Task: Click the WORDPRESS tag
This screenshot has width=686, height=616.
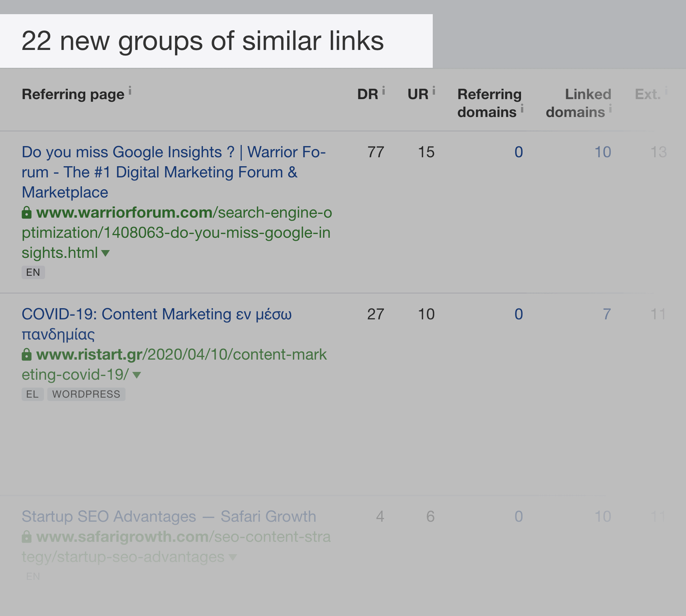Action: (86, 394)
